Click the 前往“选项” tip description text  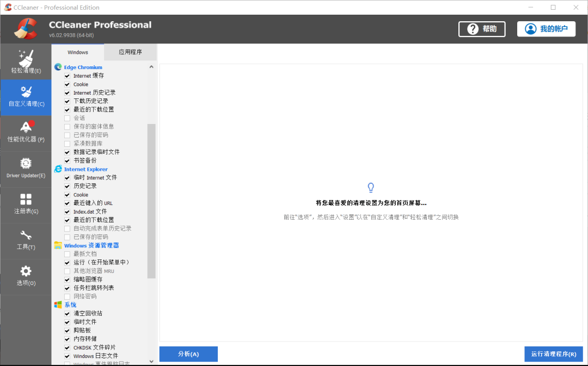[371, 217]
